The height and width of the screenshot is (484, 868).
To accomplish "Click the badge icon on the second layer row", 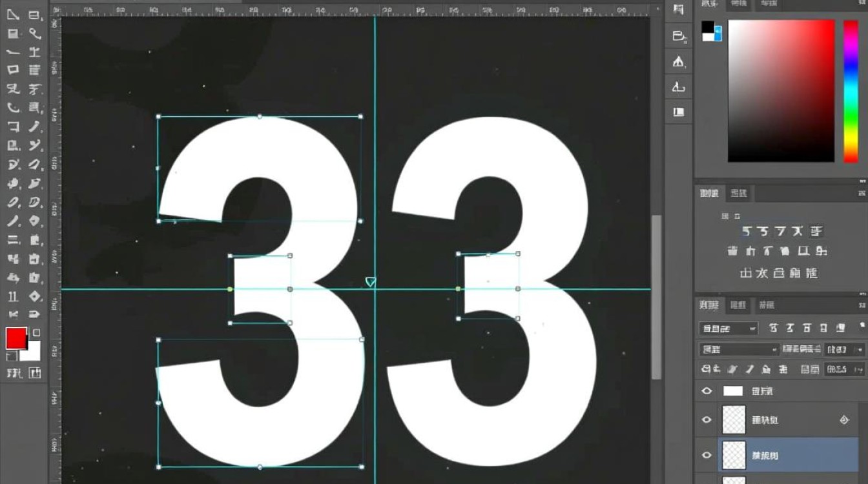I will 844,419.
